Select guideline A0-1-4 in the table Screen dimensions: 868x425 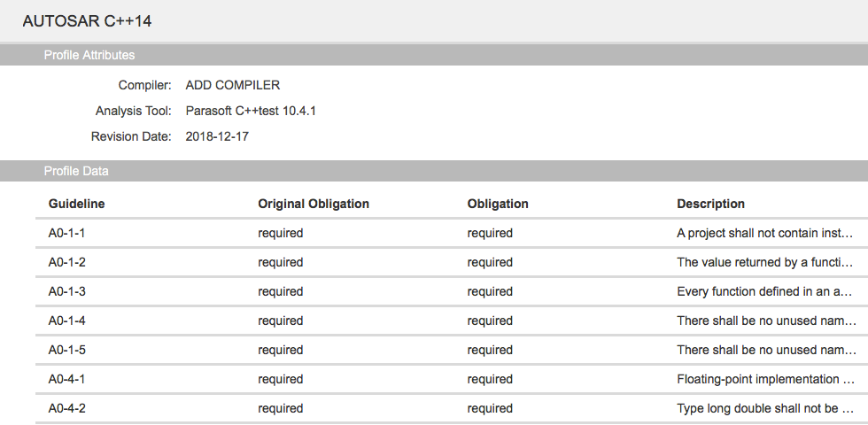point(452,321)
